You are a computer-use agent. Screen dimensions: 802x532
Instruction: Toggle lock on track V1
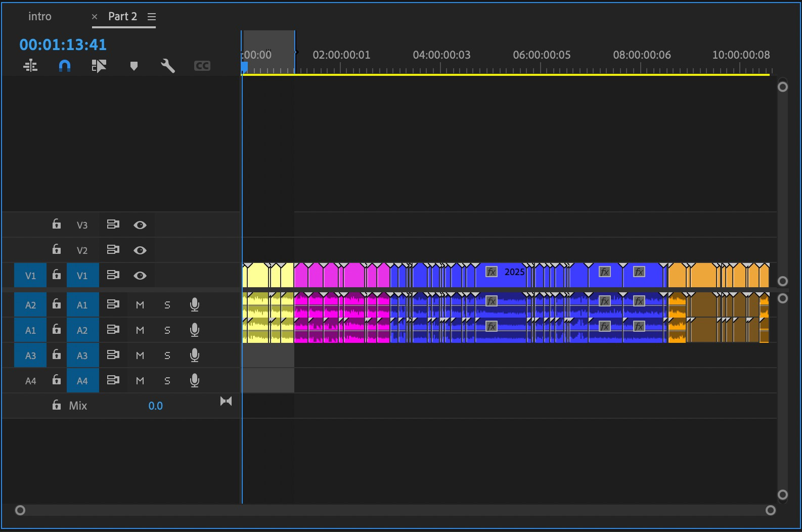tap(57, 275)
